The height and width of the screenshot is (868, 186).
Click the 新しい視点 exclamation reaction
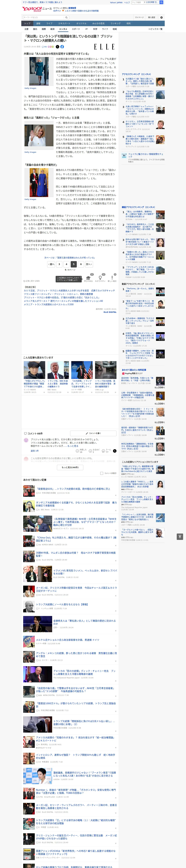tap(112, 278)
